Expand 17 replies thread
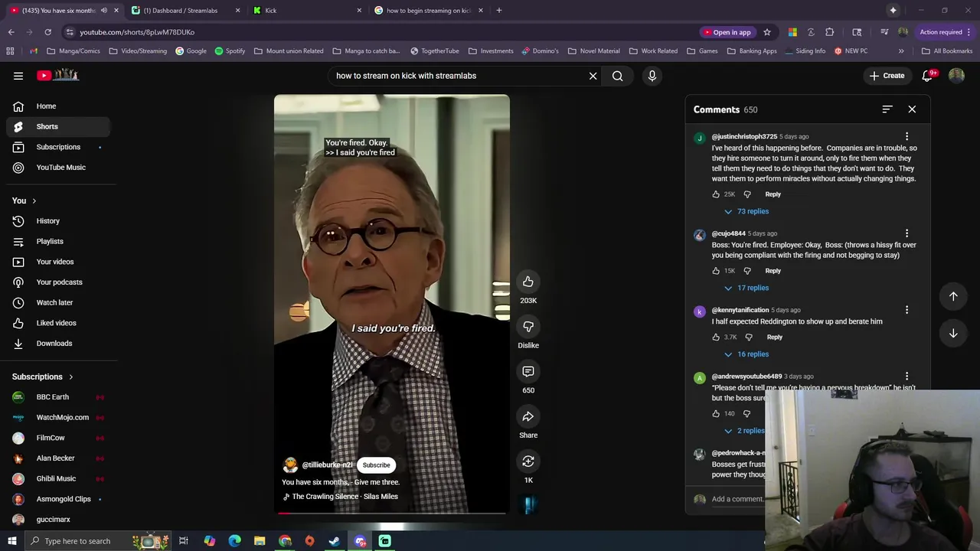 746,288
